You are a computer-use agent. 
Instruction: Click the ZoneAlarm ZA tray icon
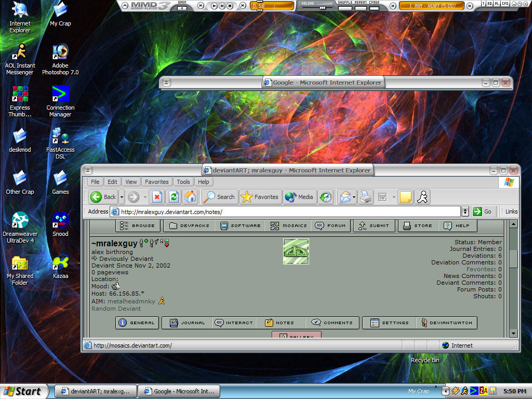(484, 391)
